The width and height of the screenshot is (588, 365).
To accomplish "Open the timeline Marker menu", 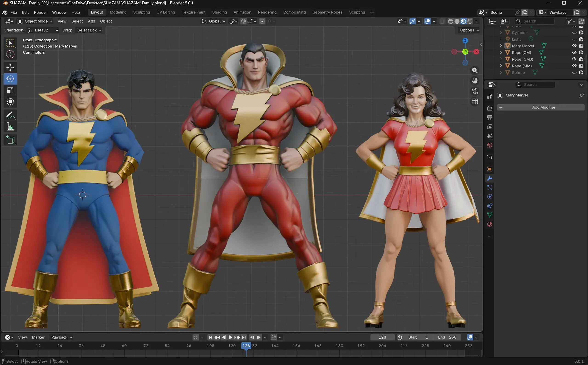I will coord(38,337).
